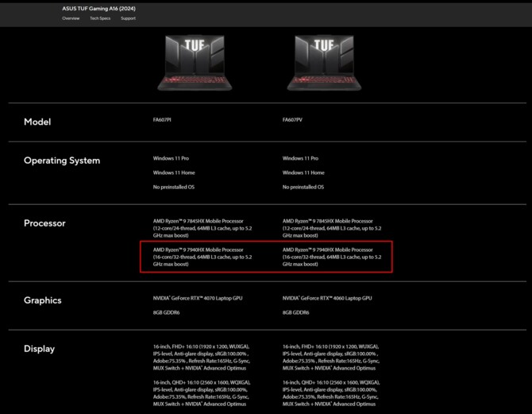Click the Model row heading
The height and width of the screenshot is (414, 532).
[x=37, y=122]
